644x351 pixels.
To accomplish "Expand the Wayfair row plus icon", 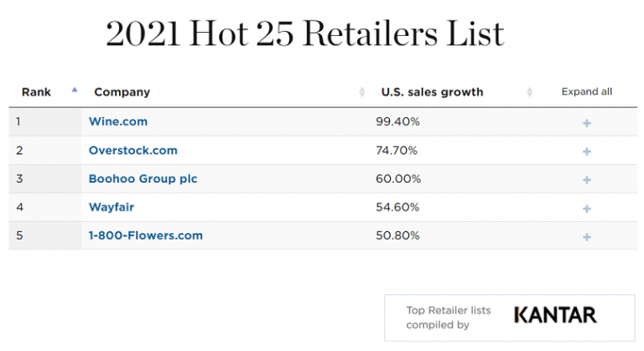I will pyautogui.click(x=586, y=209).
